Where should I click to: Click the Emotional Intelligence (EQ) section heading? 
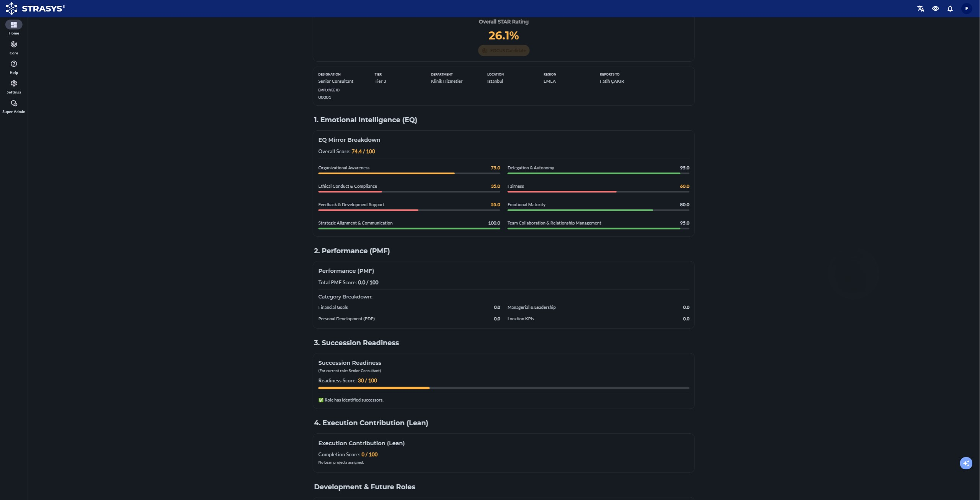tap(365, 120)
